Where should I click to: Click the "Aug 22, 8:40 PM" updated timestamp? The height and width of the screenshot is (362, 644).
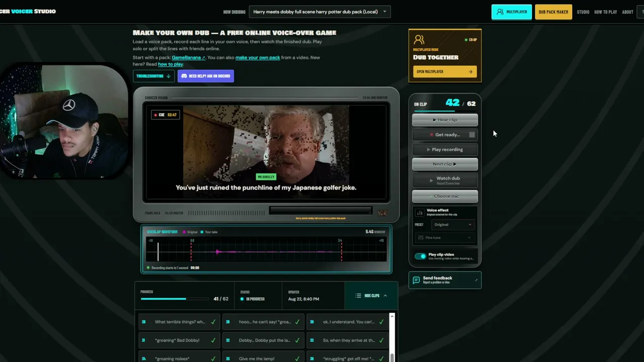tap(303, 299)
